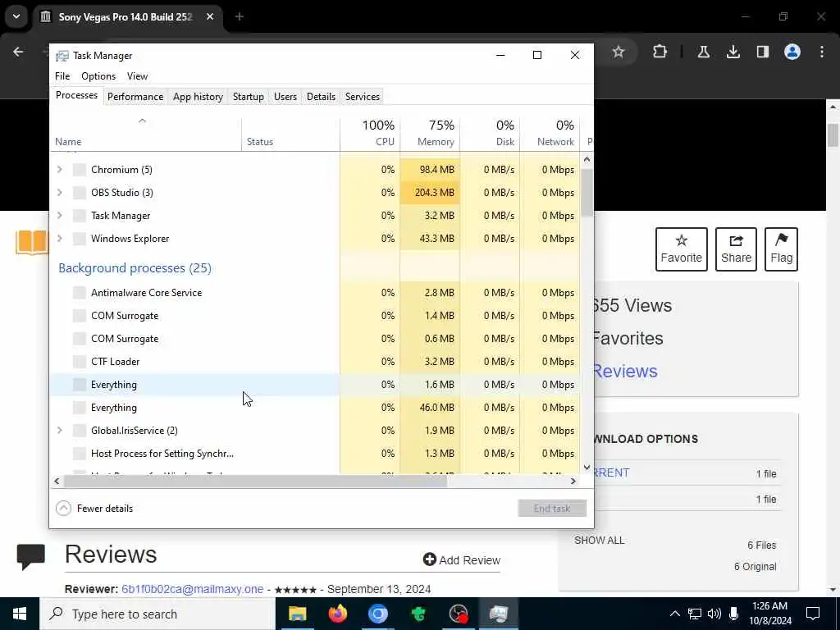The width and height of the screenshot is (840, 630).
Task: Open the Services tab
Action: point(362,97)
